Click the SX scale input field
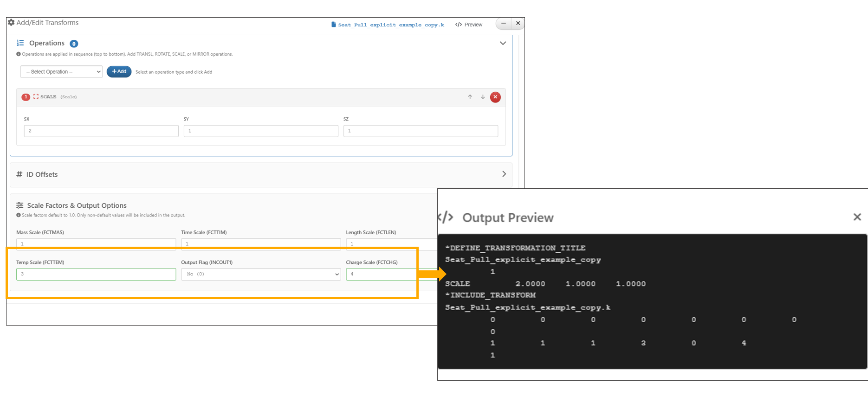Screen dimensions: 868x409 tap(101, 131)
